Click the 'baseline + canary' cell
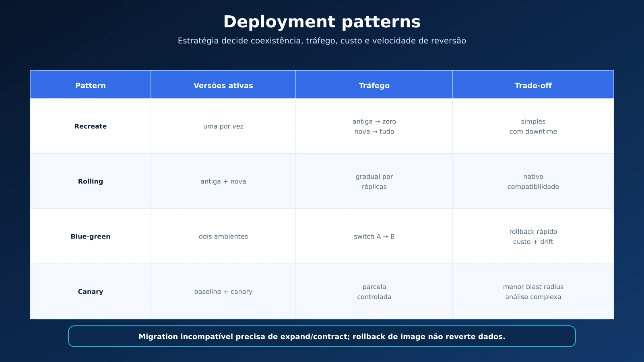Screen dimensions: 644x362 pyautogui.click(x=223, y=292)
